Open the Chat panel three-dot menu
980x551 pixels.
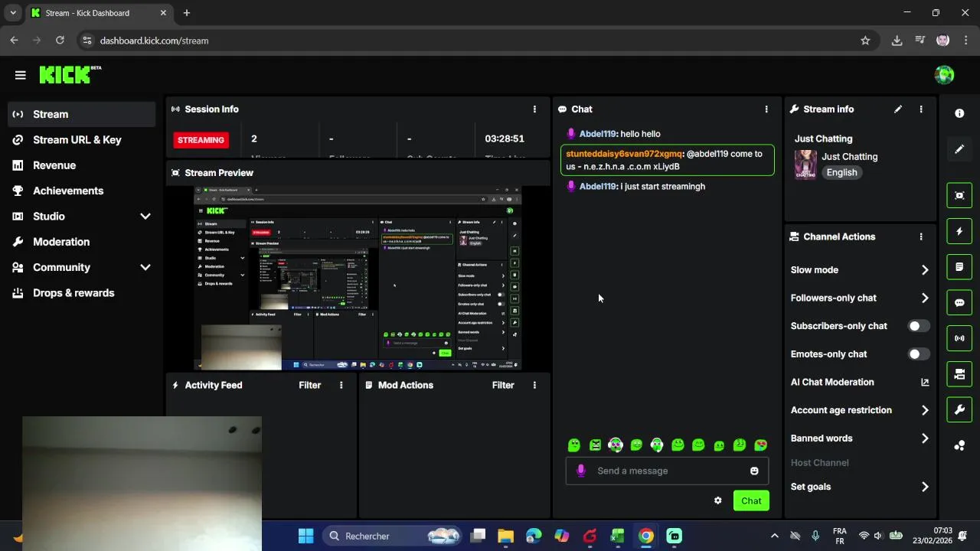point(766,109)
